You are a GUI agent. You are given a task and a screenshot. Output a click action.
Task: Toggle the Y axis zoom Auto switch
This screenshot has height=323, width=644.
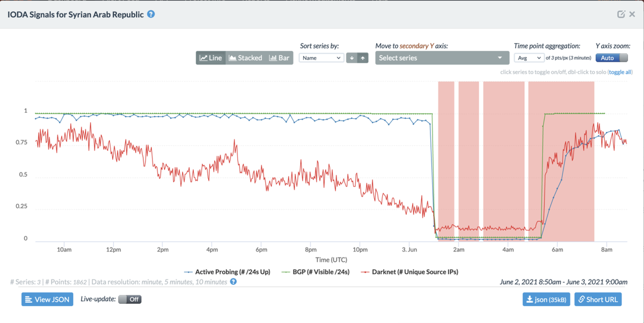611,58
